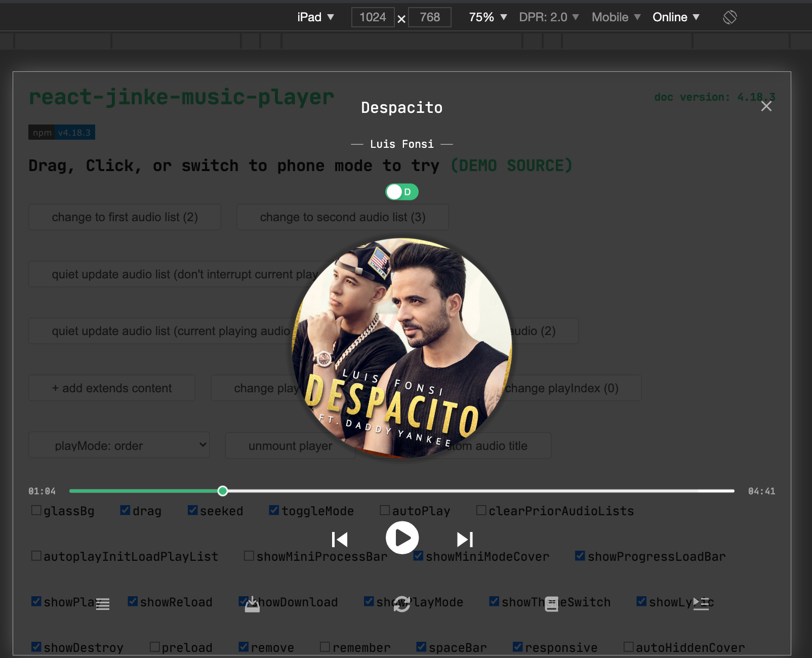The width and height of the screenshot is (812, 658).
Task: Skip to the next track
Action: point(465,540)
